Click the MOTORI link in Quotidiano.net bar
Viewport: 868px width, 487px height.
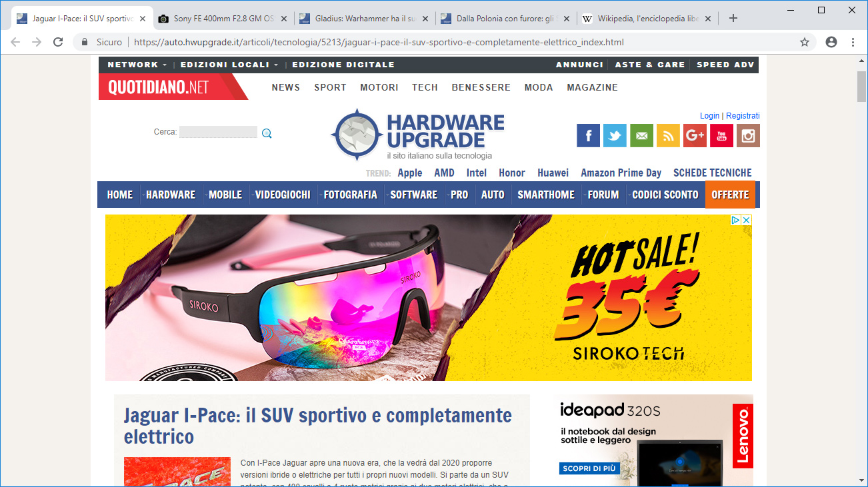point(379,87)
